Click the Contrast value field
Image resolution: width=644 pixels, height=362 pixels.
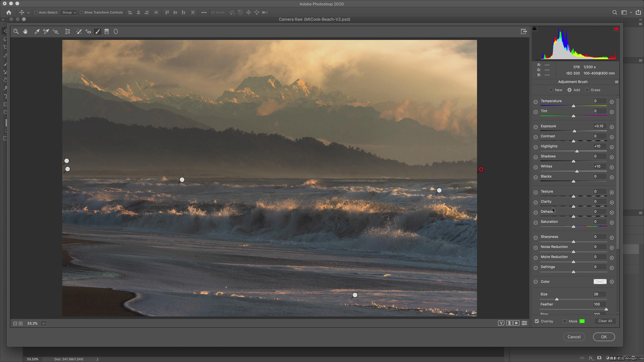[x=600, y=136]
